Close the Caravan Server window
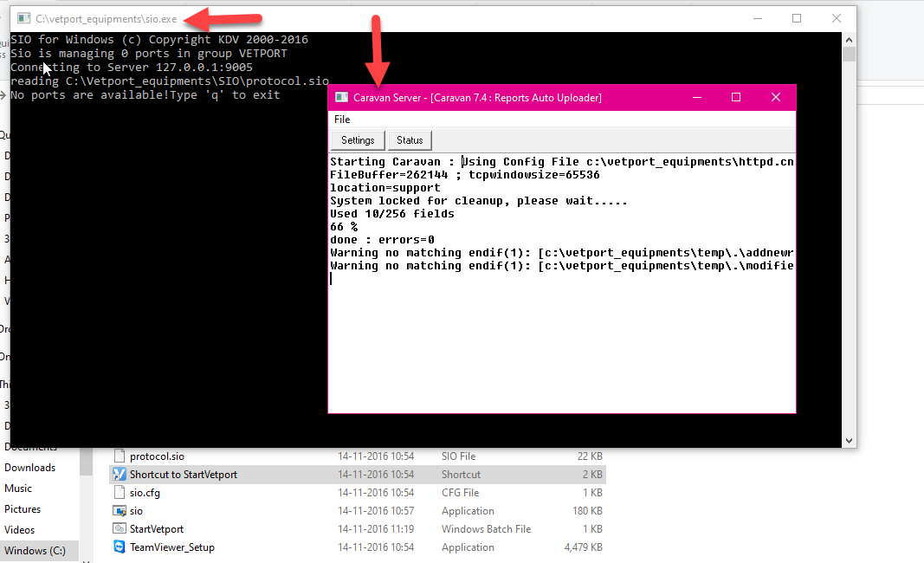This screenshot has width=924, height=563. tap(776, 97)
